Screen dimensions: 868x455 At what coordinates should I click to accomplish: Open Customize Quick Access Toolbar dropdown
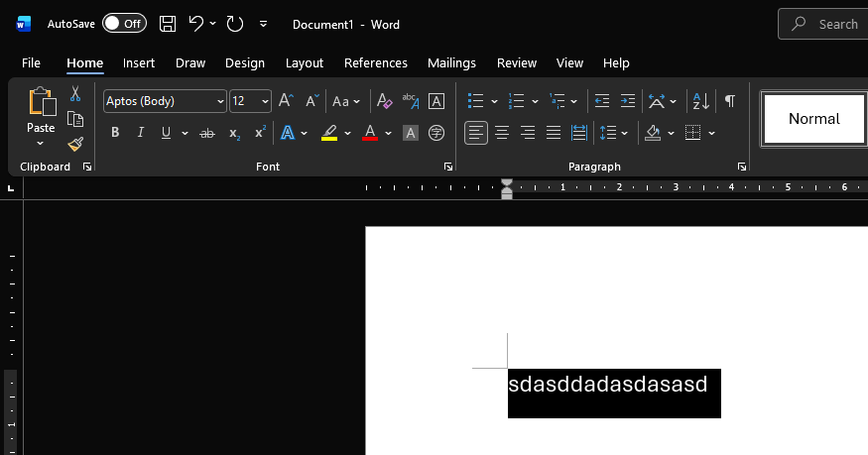[263, 24]
